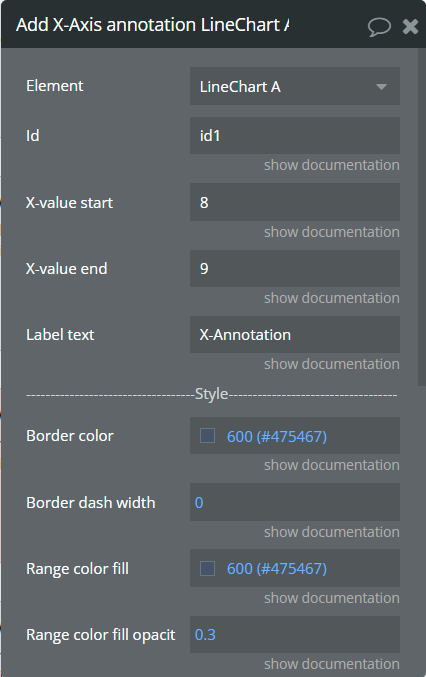Viewport: 426px width, 677px height.
Task: Edit the Label text field X-Annotation
Action: [x=295, y=335]
